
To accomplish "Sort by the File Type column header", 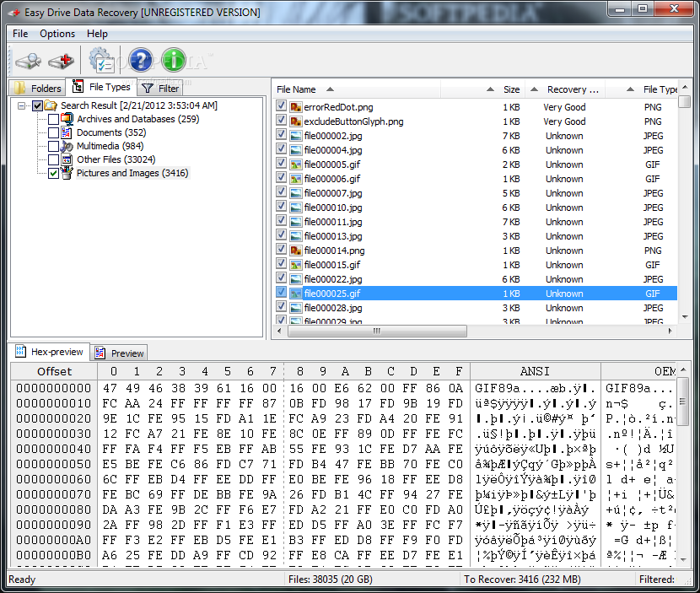I will tap(642, 89).
